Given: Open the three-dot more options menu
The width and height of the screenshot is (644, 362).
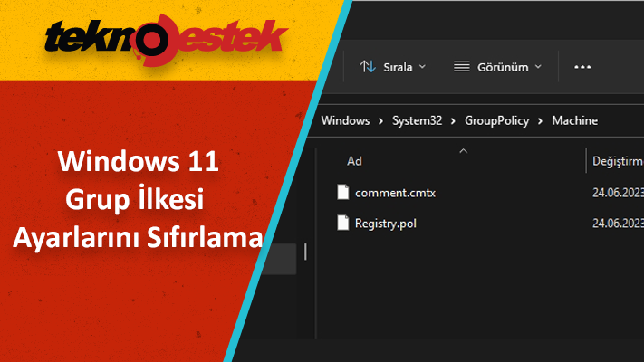Looking at the screenshot, I should pyautogui.click(x=582, y=66).
